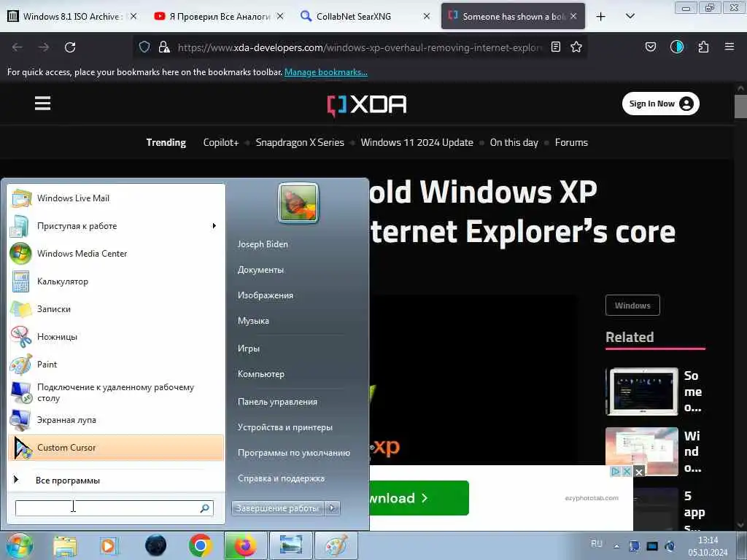Click the site security padlock icon

[164, 47]
